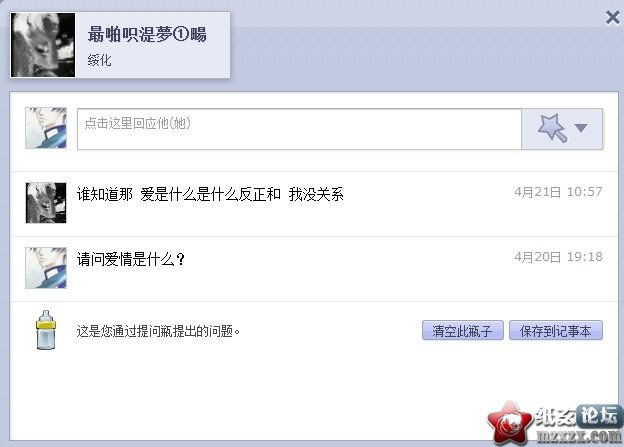Click the reply input field 点击这里回应他(她)
Screen dimensions: 624x447
pos(299,129)
